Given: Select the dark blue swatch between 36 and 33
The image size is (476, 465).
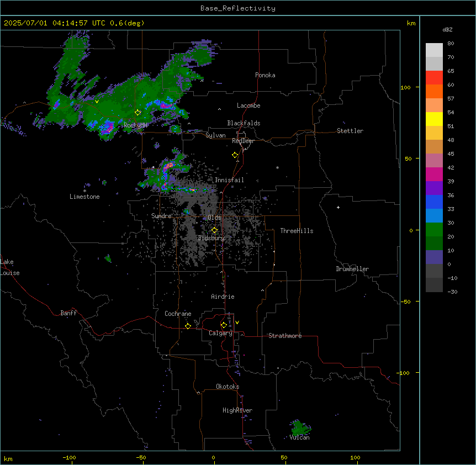Looking at the screenshot, I should [434, 202].
